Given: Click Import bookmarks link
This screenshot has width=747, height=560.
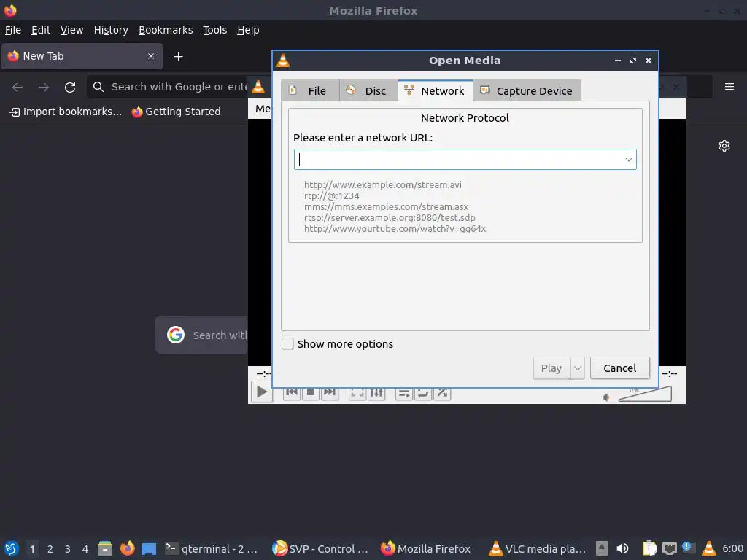Looking at the screenshot, I should (x=66, y=112).
